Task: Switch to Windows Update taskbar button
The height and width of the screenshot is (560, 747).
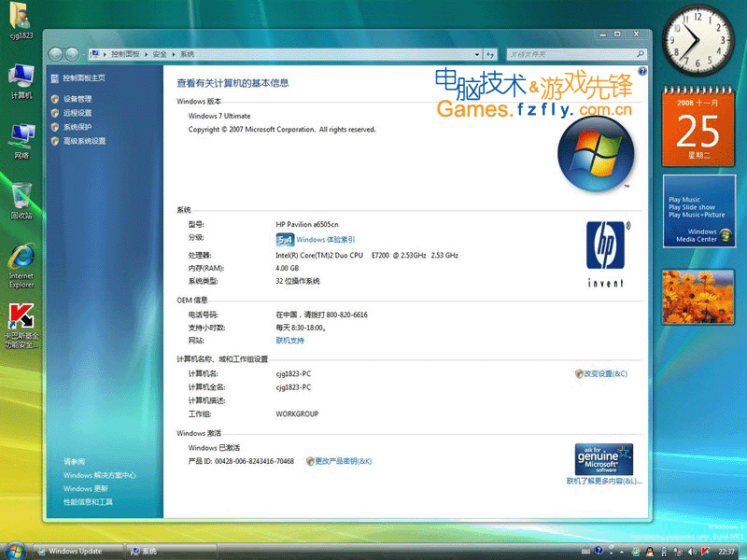Action: tap(78, 552)
